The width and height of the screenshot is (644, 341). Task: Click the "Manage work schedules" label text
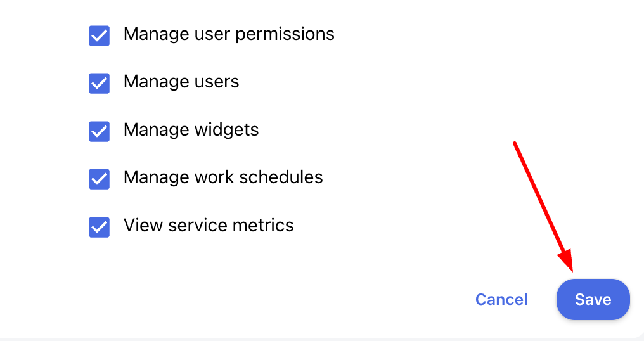pos(223,177)
